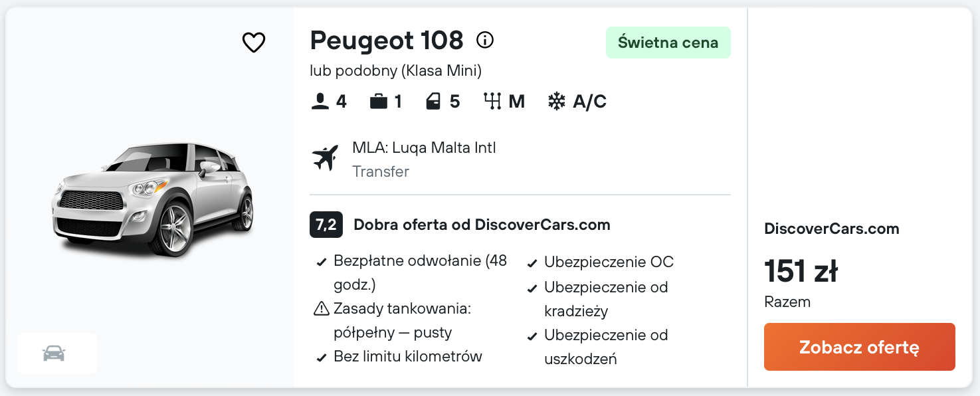The height and width of the screenshot is (396, 980).
Task: Click the silver car image
Action: click(x=153, y=198)
